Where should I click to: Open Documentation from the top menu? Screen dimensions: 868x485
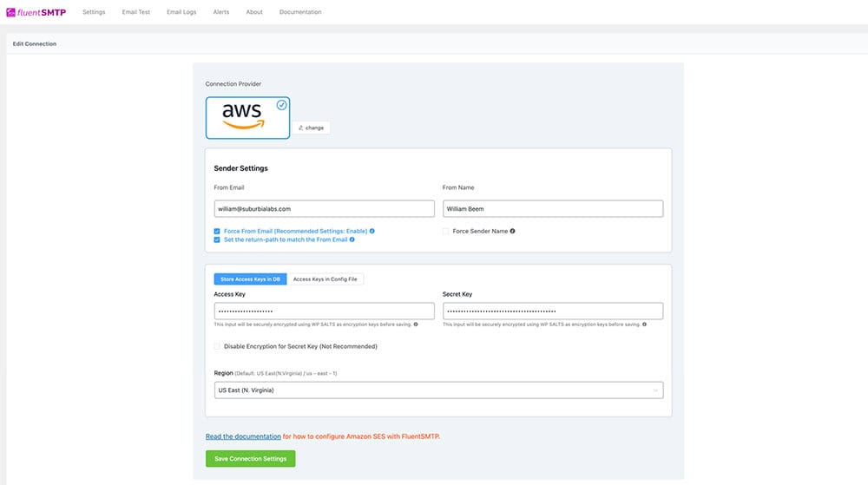pos(300,12)
